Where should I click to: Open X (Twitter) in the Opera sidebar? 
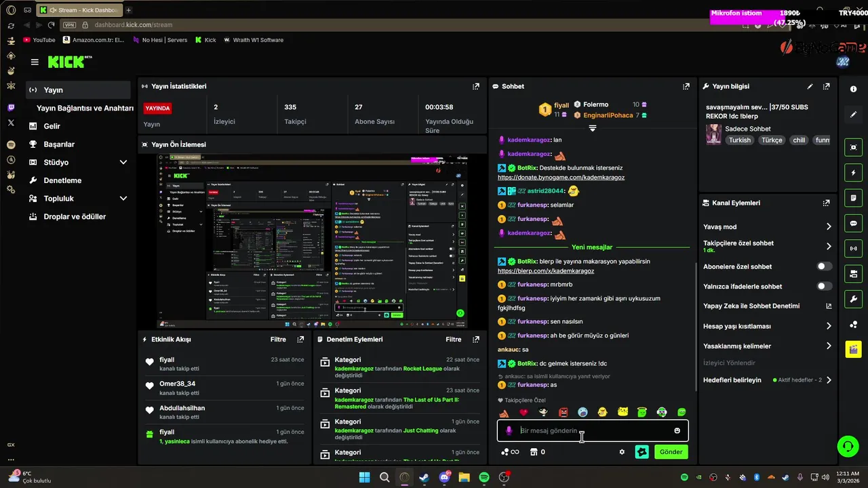11,123
